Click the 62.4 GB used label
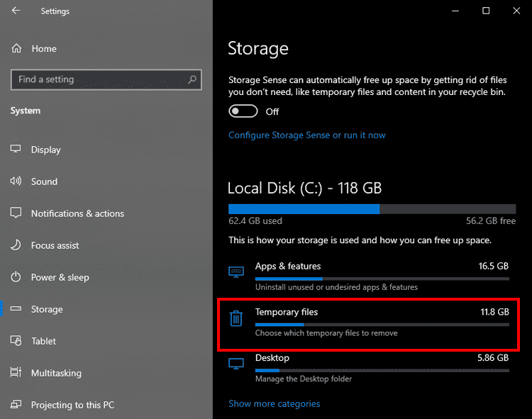 pos(255,221)
